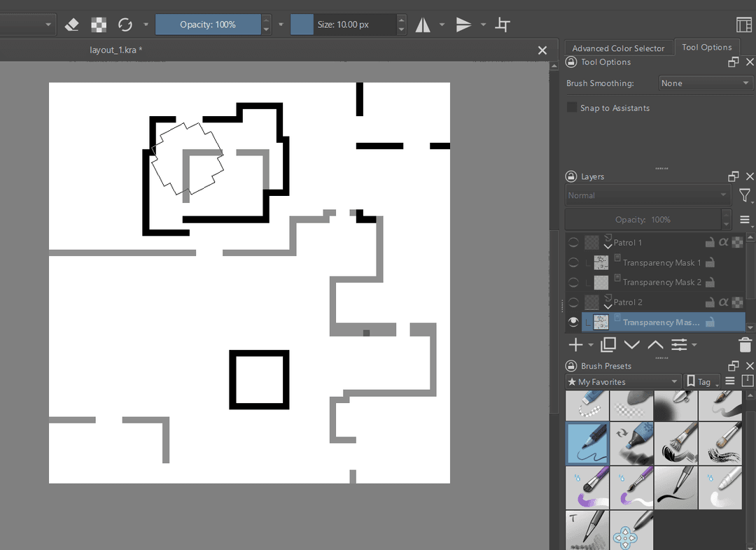Open Brush Presets view options menu
The width and height of the screenshot is (756, 550).
[x=730, y=381]
